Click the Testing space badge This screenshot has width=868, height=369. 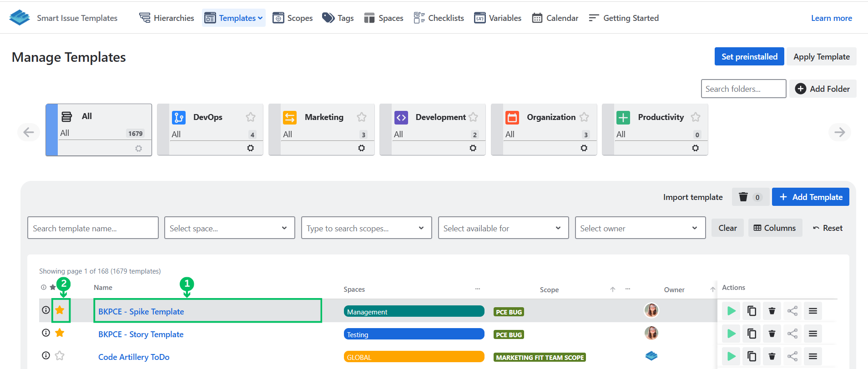pos(414,334)
